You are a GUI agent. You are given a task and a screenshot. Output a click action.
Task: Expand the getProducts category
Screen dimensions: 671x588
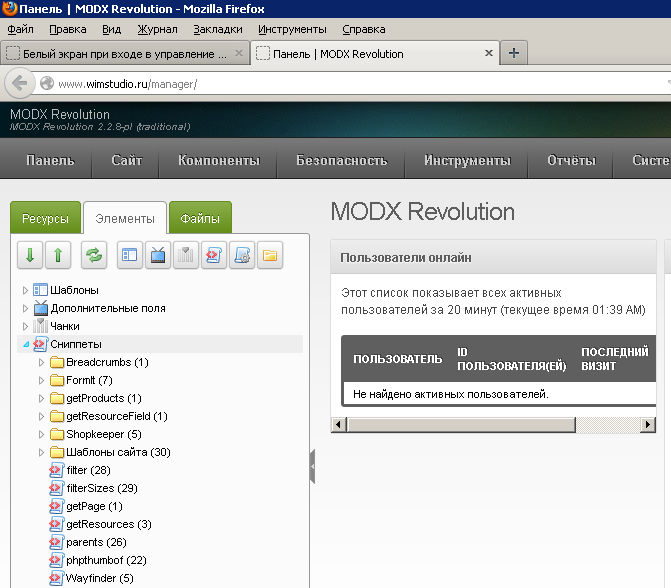coord(41,398)
